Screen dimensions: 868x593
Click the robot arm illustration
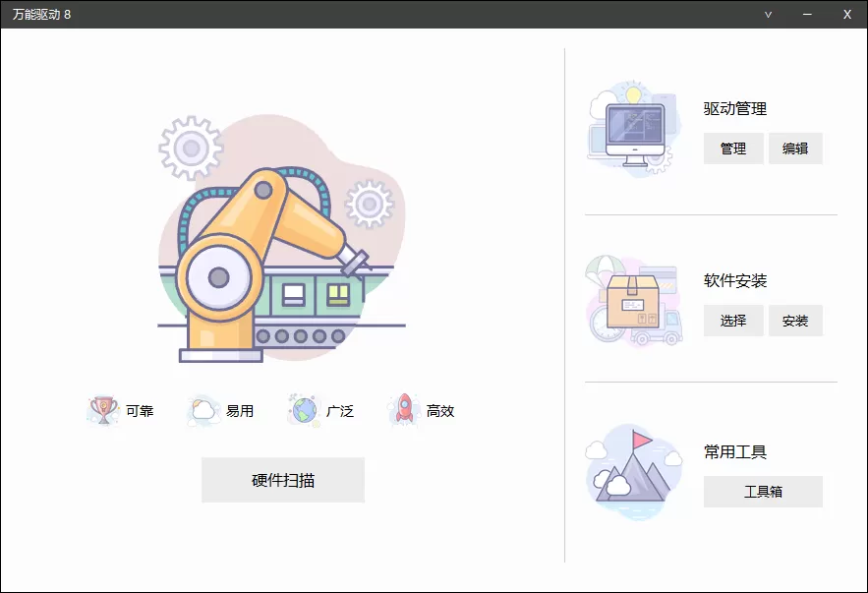point(275,246)
